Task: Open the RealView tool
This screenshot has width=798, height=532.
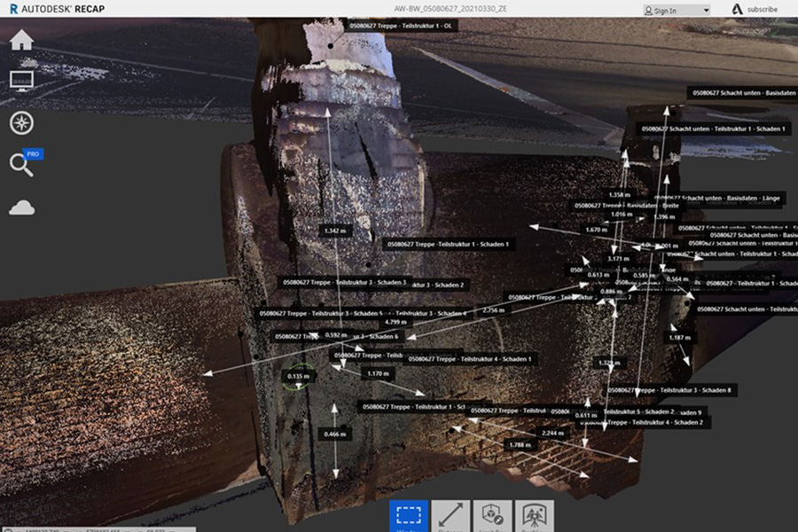Action: [x=534, y=517]
